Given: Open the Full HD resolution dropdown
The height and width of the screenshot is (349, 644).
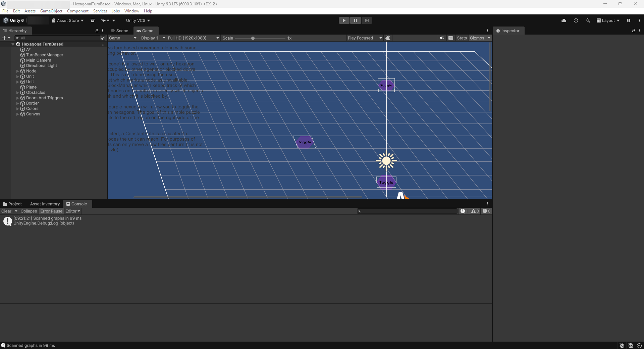Looking at the screenshot, I should [x=193, y=38].
